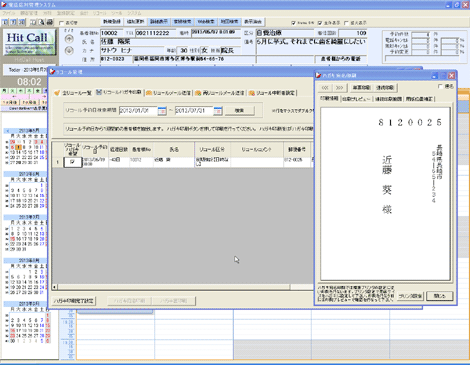Viewport: 470px width, 365px height.
Task: Open the ツール menu
Action: [117, 13]
